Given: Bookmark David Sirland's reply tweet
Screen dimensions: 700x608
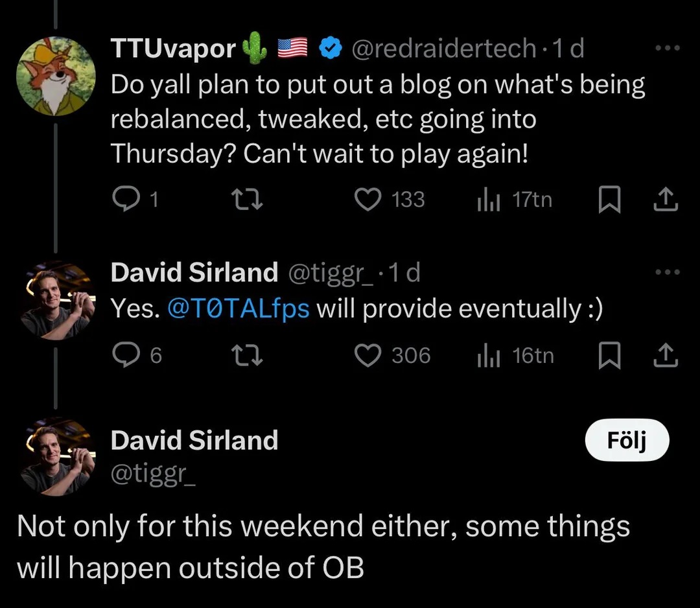Looking at the screenshot, I should coord(609,355).
